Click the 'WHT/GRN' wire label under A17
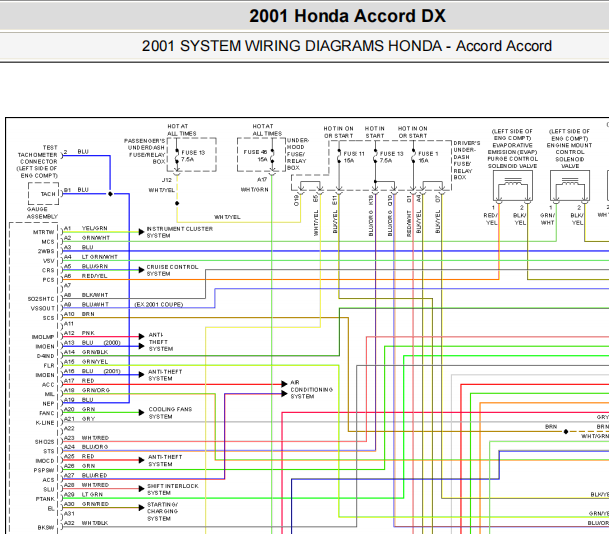Viewport: 609px width, 534px height. pos(254,190)
